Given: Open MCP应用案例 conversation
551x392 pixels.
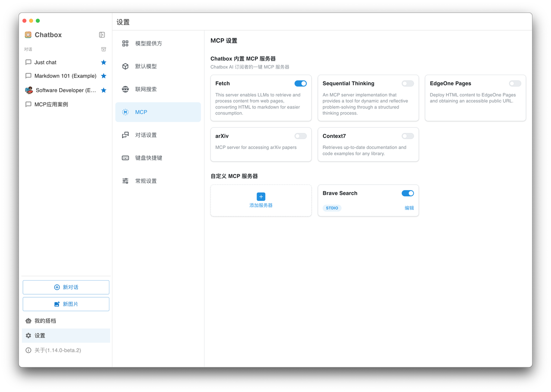Looking at the screenshot, I should pos(66,104).
